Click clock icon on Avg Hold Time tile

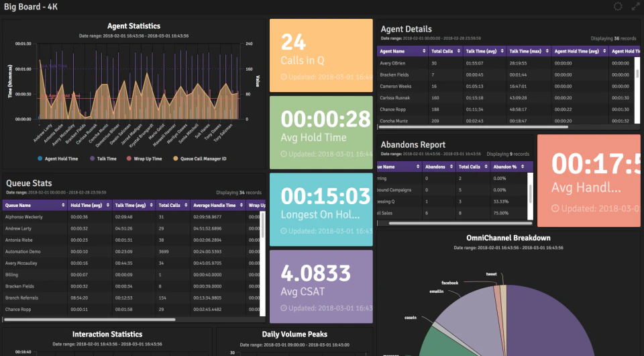283,154
